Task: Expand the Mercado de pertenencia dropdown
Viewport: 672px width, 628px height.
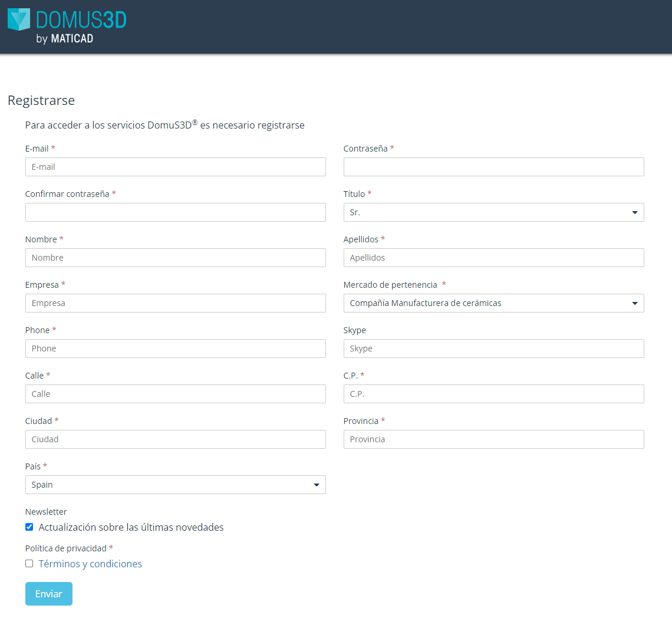Action: tap(494, 303)
